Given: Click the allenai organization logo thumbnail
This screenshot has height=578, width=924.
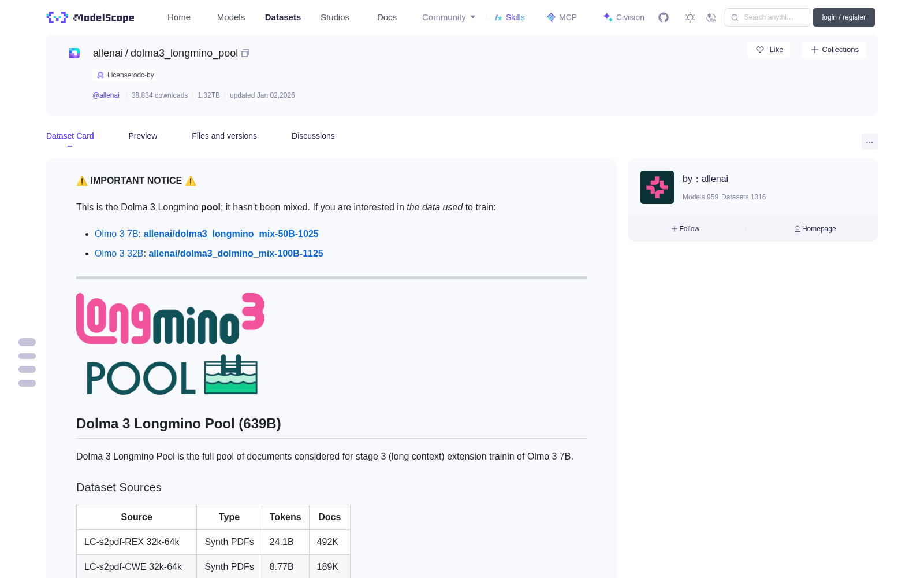Looking at the screenshot, I should (x=657, y=187).
